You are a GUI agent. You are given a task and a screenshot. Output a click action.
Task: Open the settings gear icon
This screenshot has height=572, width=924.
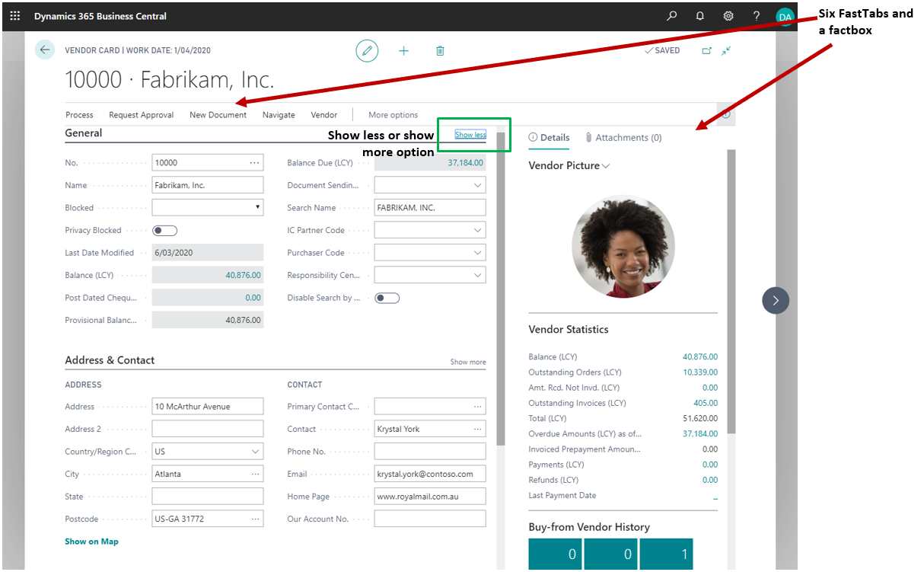(728, 16)
